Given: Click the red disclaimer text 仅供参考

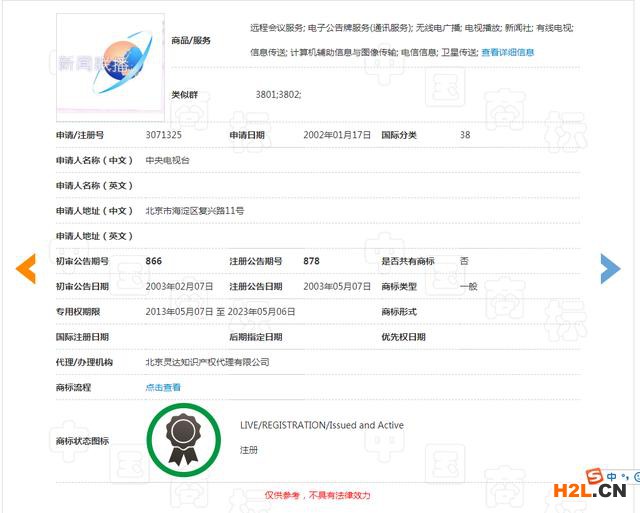Looking at the screenshot, I should coord(317,495).
